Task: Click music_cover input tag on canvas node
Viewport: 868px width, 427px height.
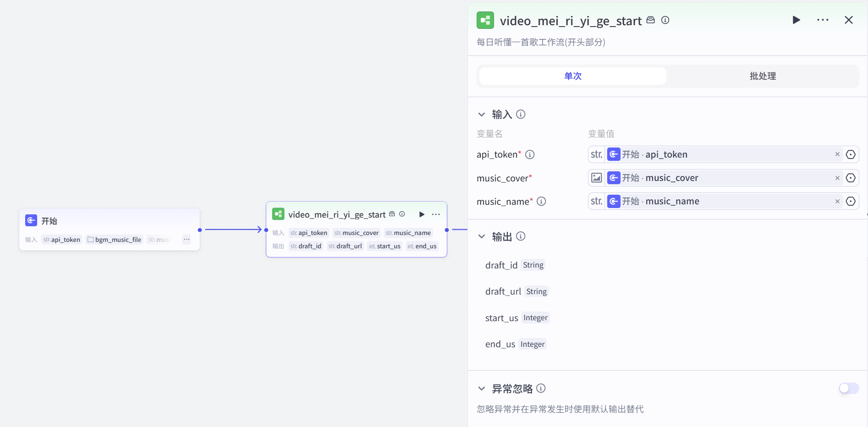Action: pyautogui.click(x=357, y=233)
